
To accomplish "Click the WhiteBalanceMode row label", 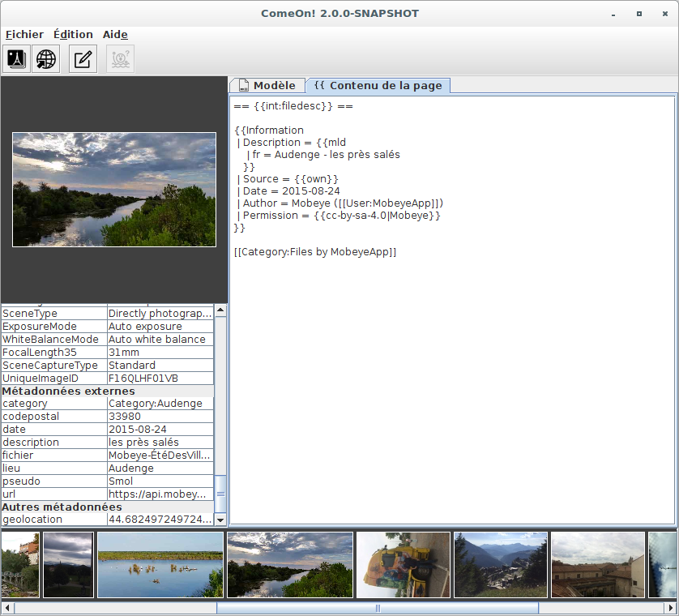I will point(54,339).
